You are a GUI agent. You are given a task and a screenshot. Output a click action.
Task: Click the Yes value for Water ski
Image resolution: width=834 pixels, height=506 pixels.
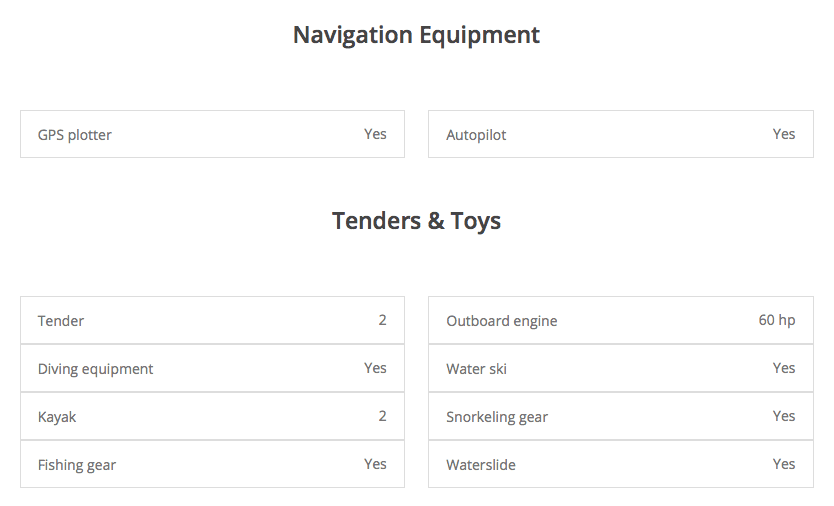click(x=784, y=368)
